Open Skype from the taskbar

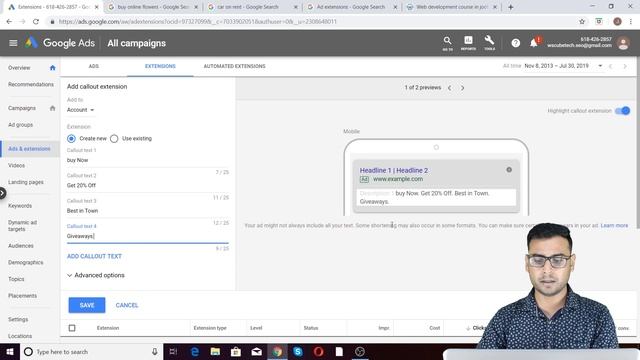tap(298, 351)
